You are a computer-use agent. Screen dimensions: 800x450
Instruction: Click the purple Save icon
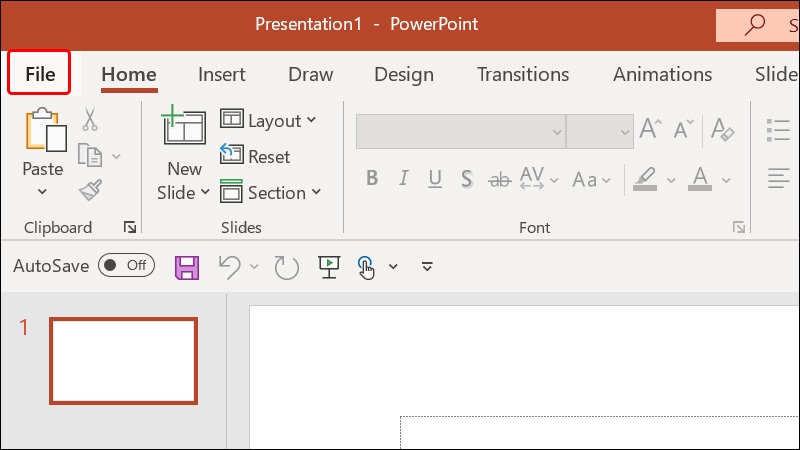(x=187, y=267)
